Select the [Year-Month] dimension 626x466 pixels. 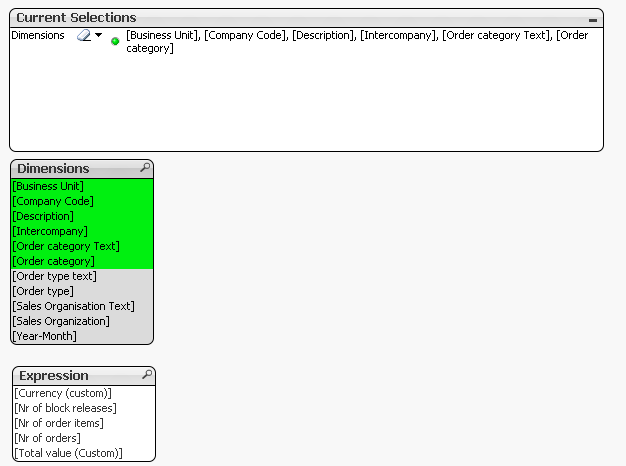82,336
